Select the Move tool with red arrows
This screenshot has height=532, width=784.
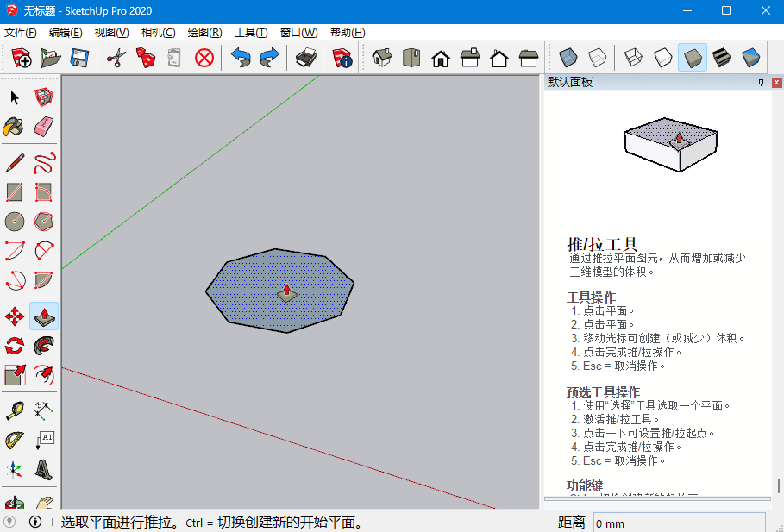[x=15, y=316]
